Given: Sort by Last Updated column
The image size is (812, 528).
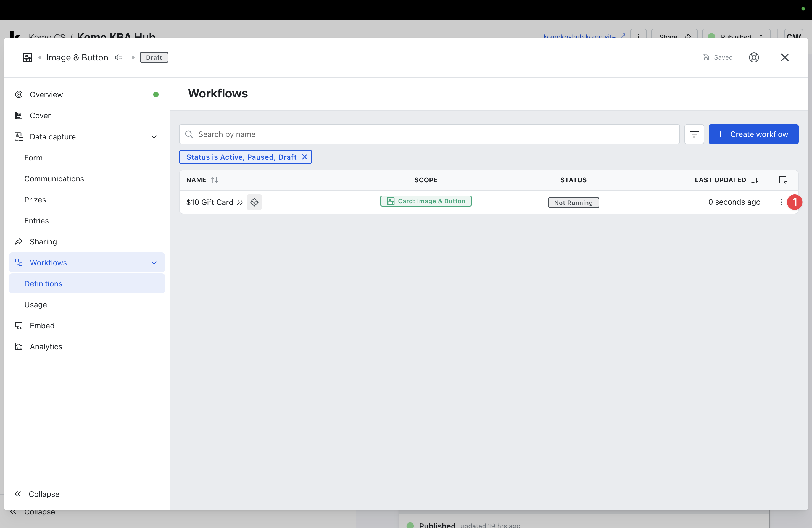Looking at the screenshot, I should (x=754, y=180).
